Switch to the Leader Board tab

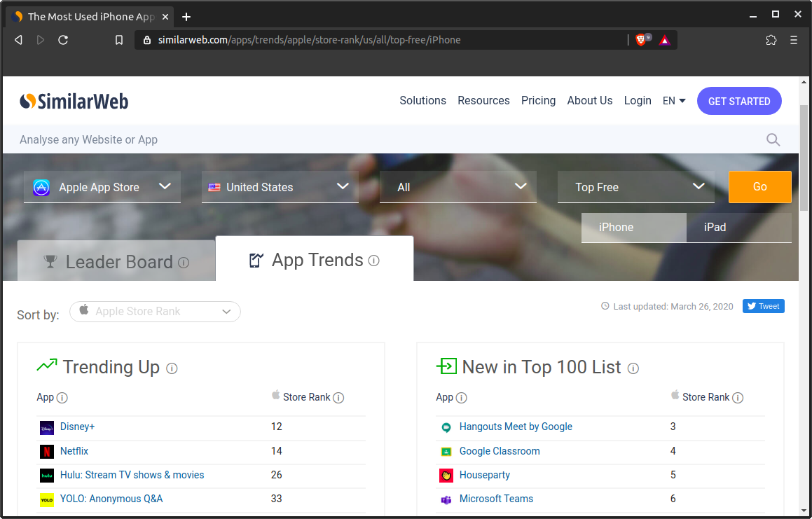tap(116, 261)
